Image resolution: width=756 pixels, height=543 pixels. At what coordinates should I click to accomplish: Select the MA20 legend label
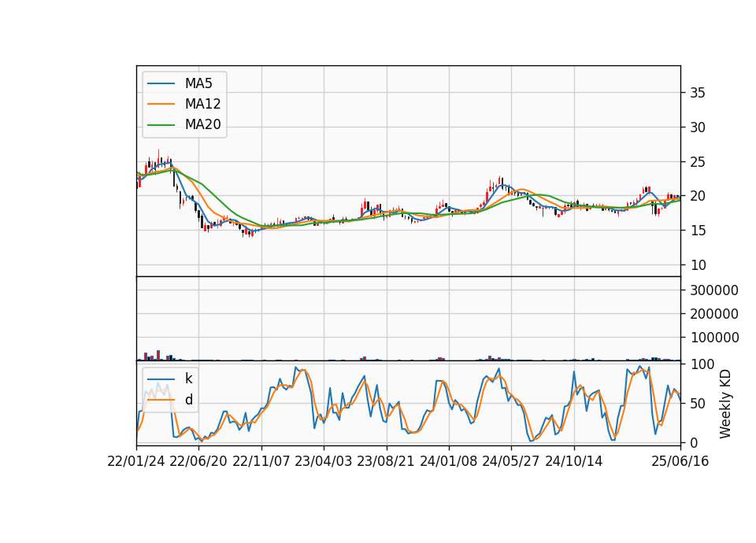click(x=202, y=124)
